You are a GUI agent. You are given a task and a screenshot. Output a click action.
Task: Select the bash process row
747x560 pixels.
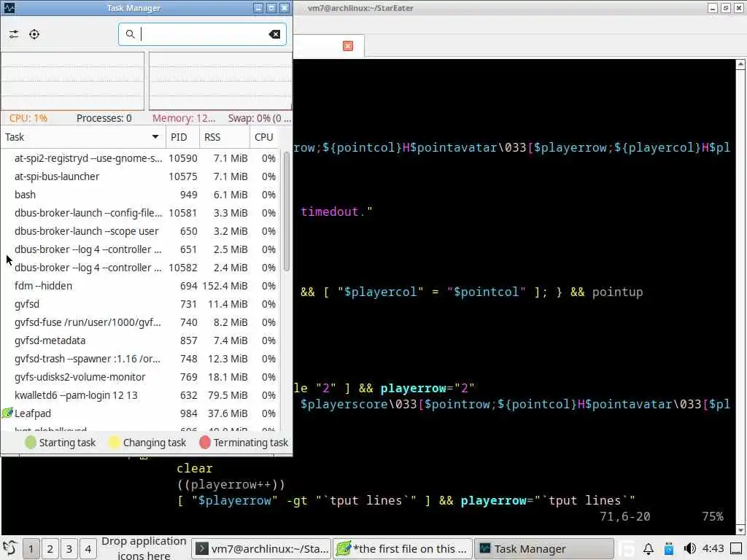pyautogui.click(x=141, y=195)
